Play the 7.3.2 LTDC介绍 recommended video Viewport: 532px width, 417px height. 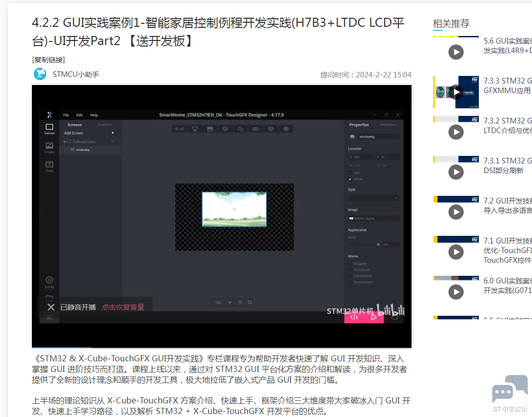(x=456, y=132)
